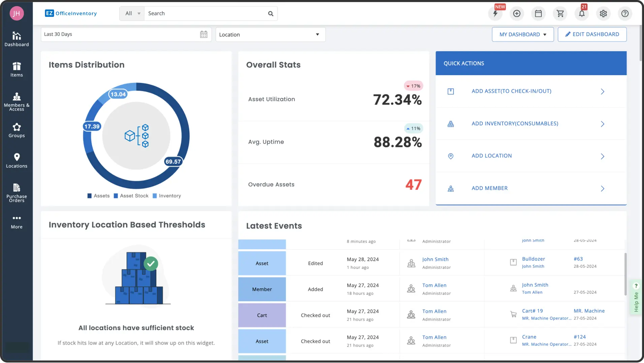This screenshot has width=644, height=363.
Task: Click EDIT DASHBOARD button
Action: point(592,34)
